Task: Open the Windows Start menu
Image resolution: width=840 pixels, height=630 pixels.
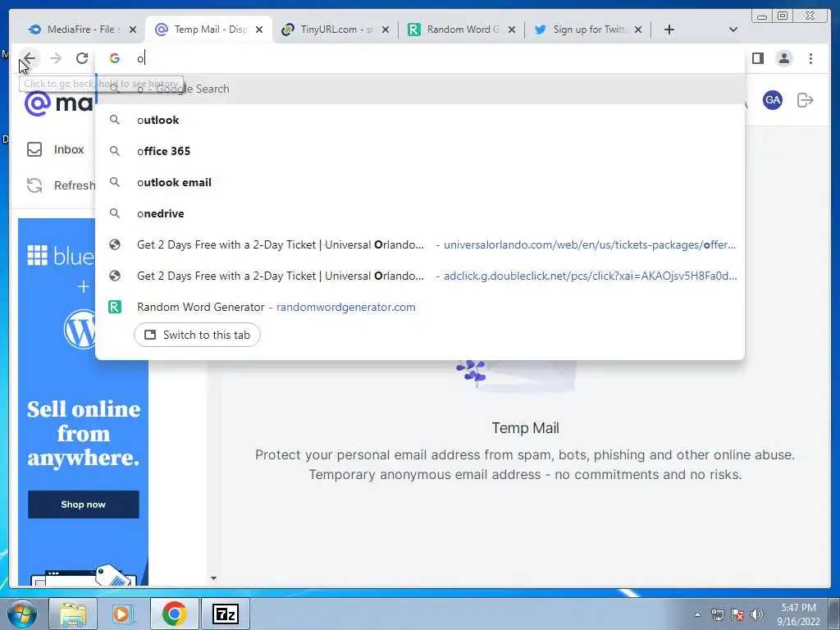Action: pyautogui.click(x=22, y=614)
